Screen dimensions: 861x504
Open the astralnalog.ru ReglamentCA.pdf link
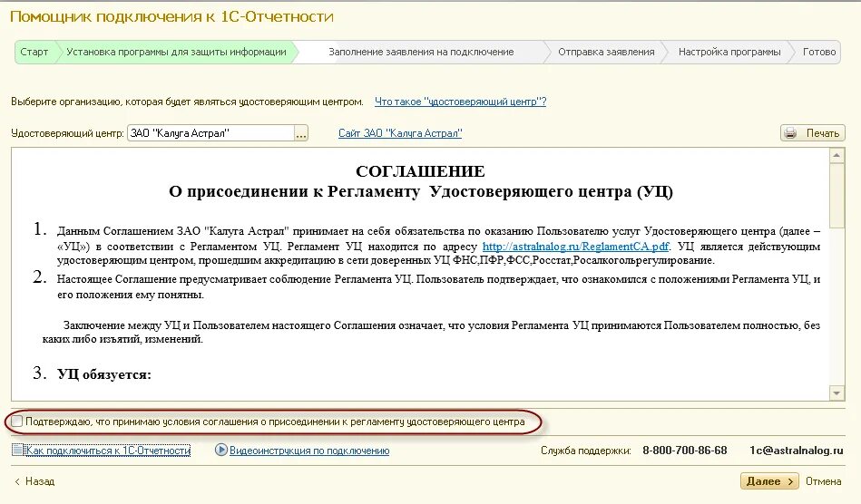(575, 247)
